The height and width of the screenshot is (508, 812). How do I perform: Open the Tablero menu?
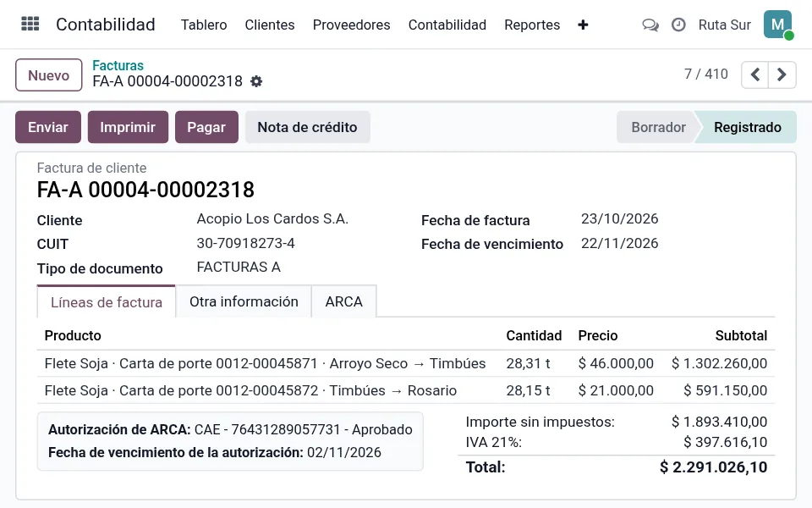[x=204, y=25]
